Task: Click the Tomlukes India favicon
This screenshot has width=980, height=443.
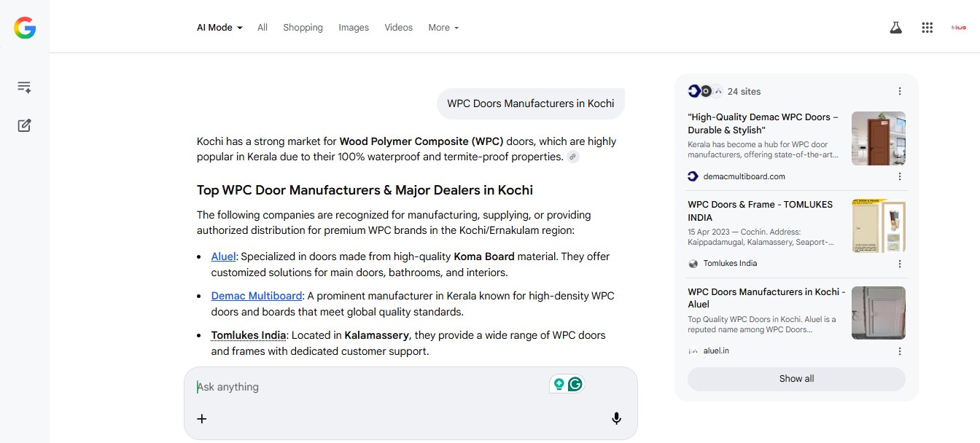Action: [x=693, y=264]
